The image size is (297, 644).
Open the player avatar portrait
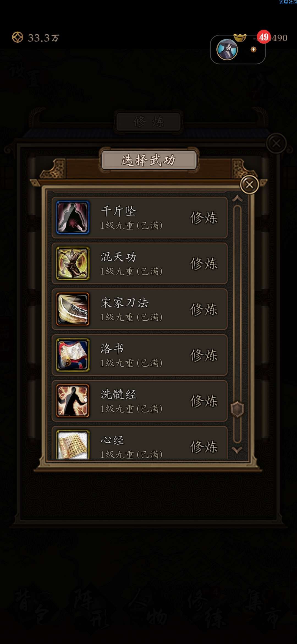(x=227, y=50)
